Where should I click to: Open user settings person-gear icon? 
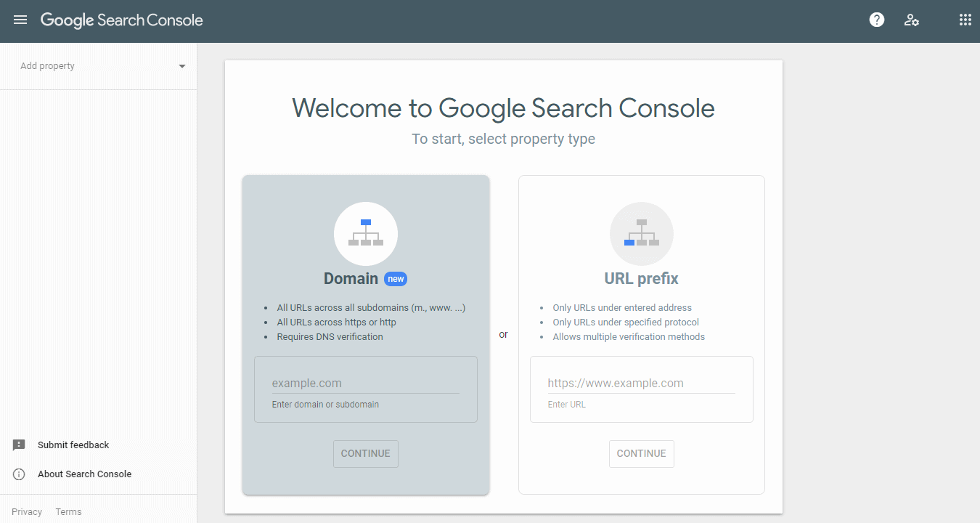coord(912,20)
